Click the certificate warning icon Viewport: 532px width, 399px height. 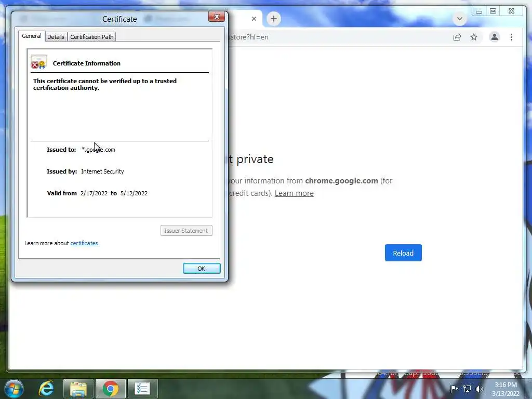click(x=38, y=62)
